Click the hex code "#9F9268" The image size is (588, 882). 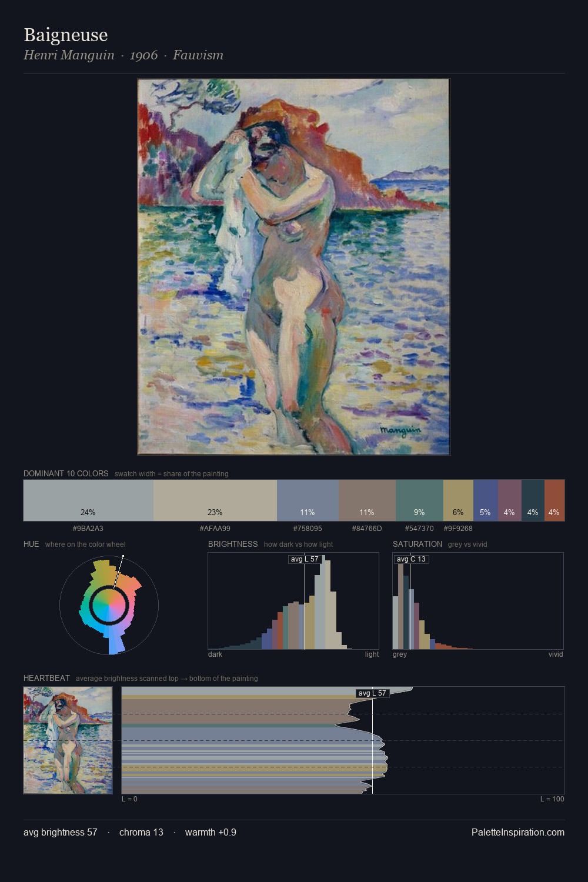click(458, 529)
